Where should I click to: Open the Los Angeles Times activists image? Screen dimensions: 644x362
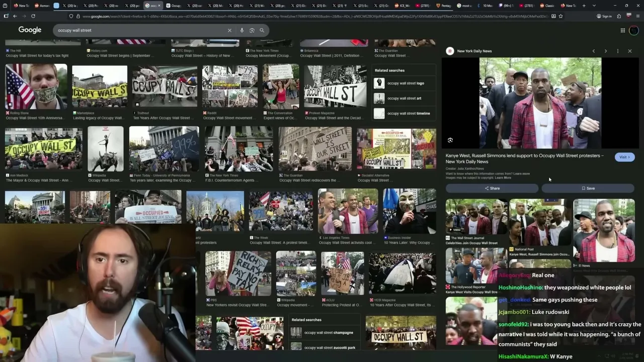pyautogui.click(x=348, y=211)
